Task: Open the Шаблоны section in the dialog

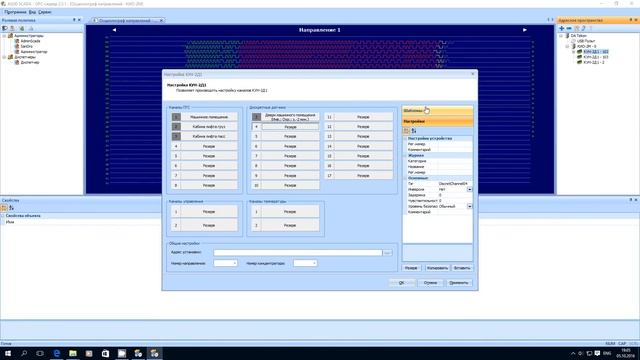Action: point(437,111)
